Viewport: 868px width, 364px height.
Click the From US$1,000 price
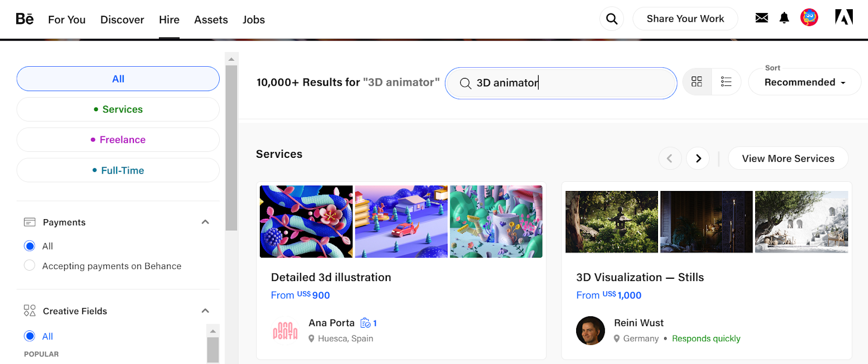609,295
